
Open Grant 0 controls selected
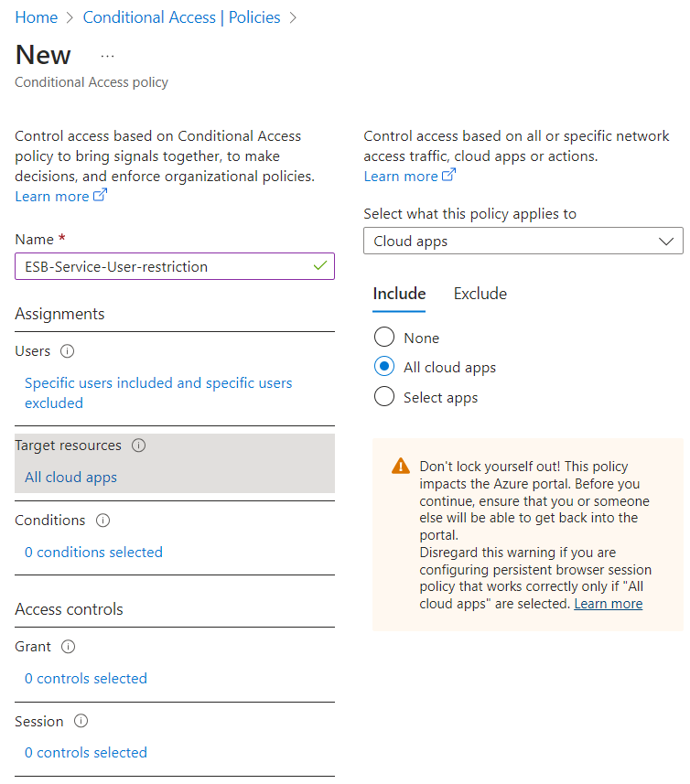[86, 679]
